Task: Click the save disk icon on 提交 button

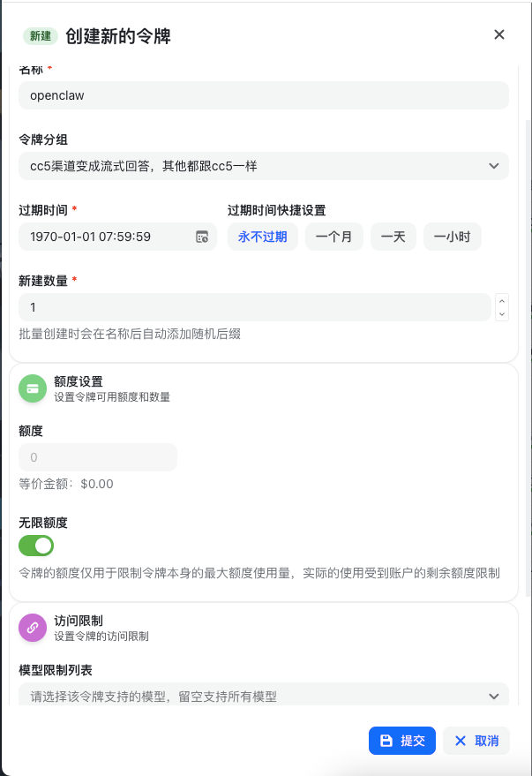Action: pyautogui.click(x=386, y=741)
